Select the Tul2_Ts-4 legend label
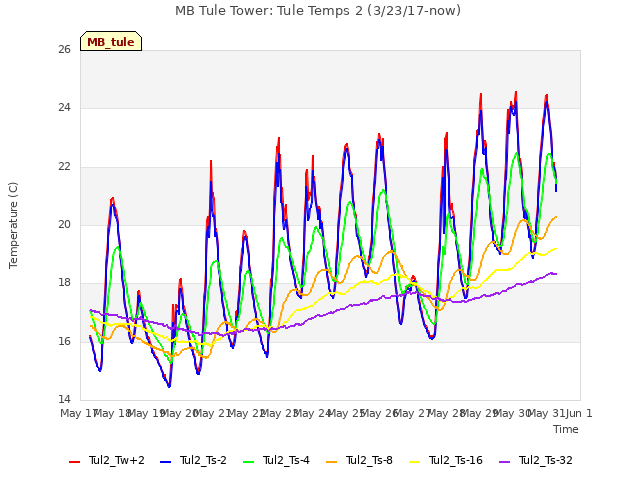Viewport: 640px width, 480px height. click(286, 460)
